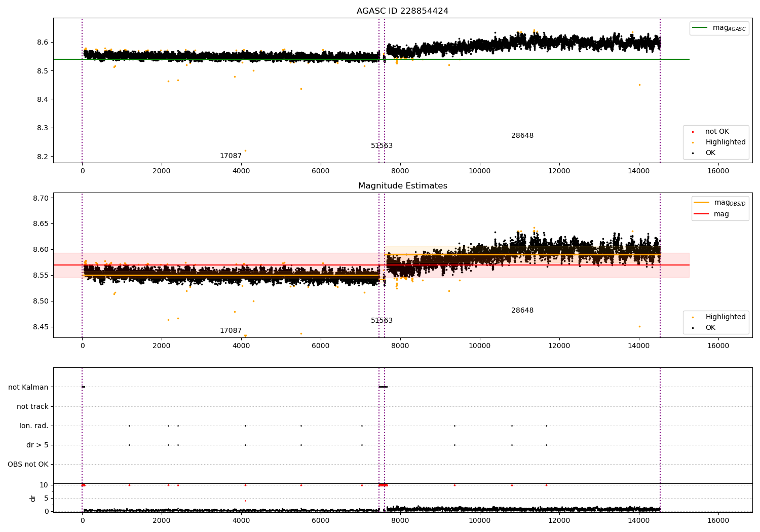Click the 10 y-tick label in bottom plot

point(44,485)
